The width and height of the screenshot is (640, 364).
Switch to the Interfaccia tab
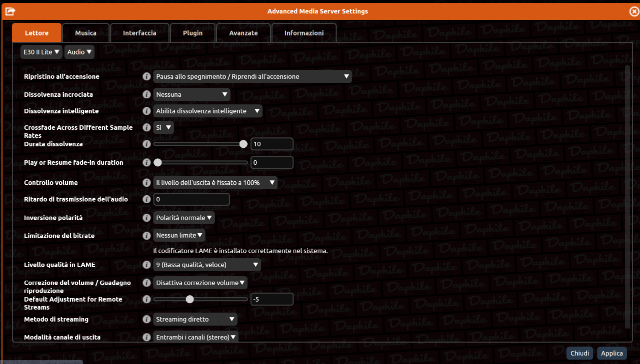point(139,33)
